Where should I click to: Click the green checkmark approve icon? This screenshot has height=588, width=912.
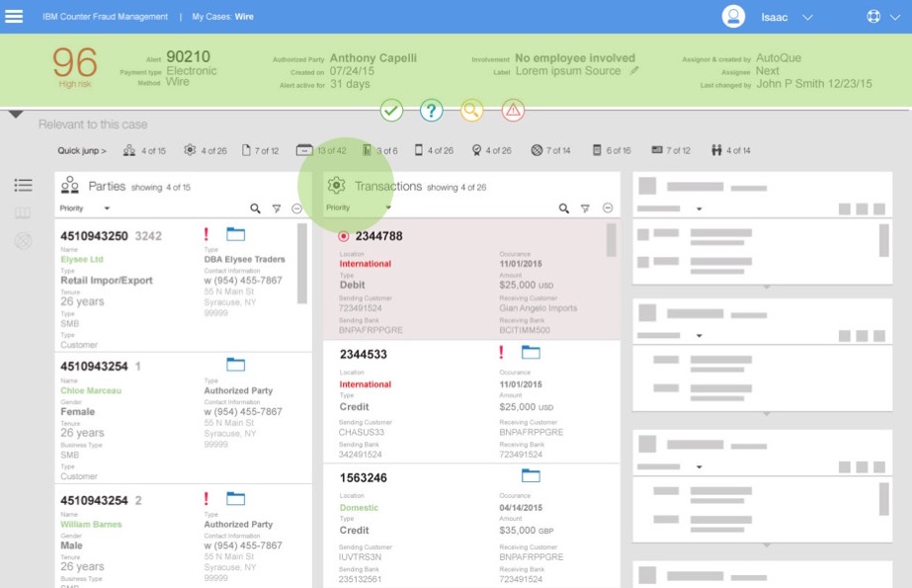391,110
